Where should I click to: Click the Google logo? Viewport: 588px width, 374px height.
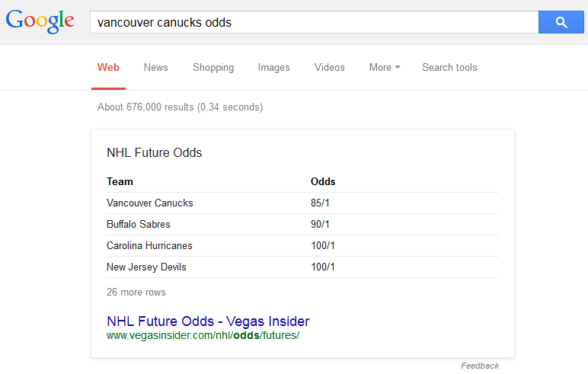[40, 22]
